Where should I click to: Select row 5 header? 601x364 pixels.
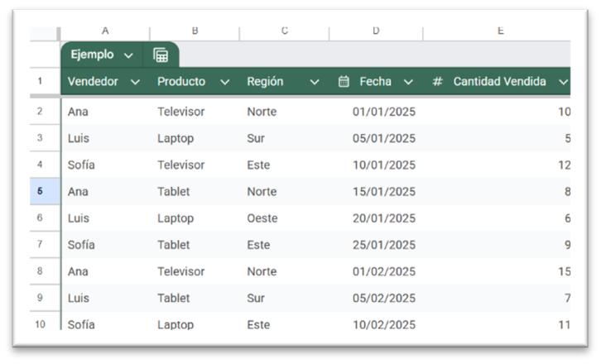point(41,191)
